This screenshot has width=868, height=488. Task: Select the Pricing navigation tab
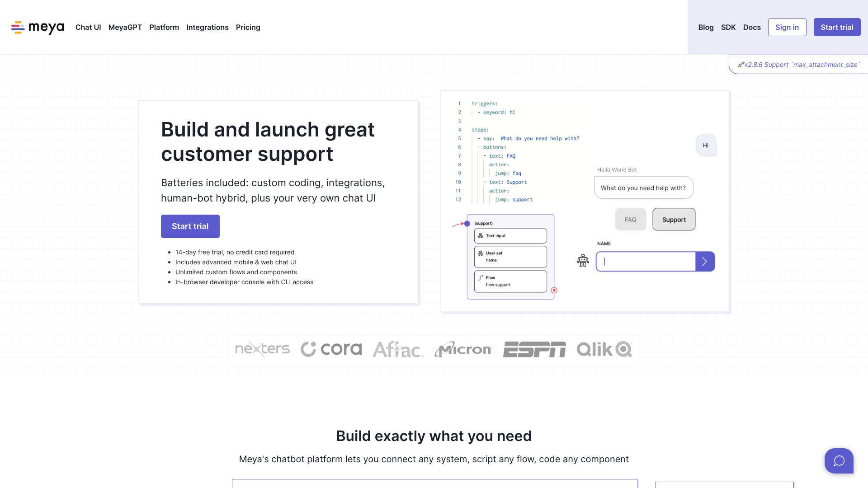pyautogui.click(x=248, y=27)
